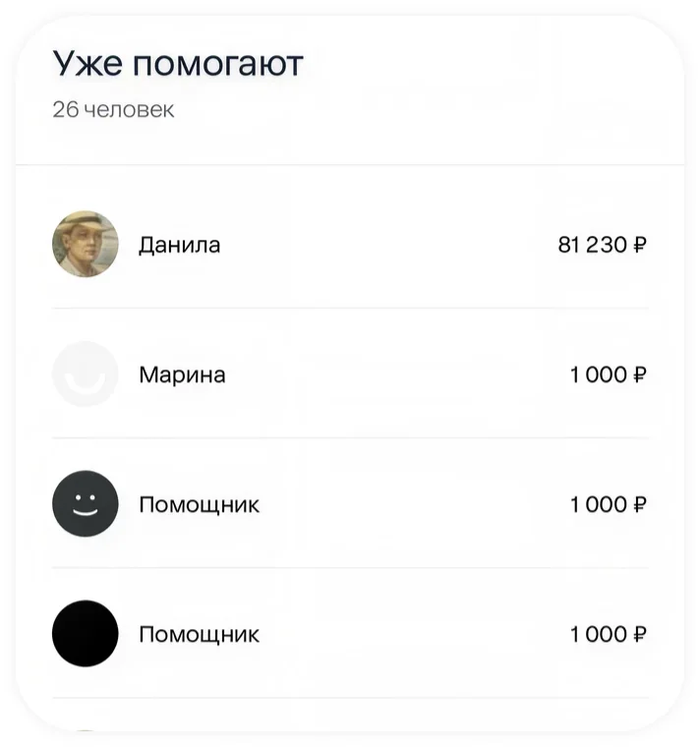The width and height of the screenshot is (700, 747).
Task: Tap the ruble sign in Данила's amount
Action: pyautogui.click(x=640, y=245)
